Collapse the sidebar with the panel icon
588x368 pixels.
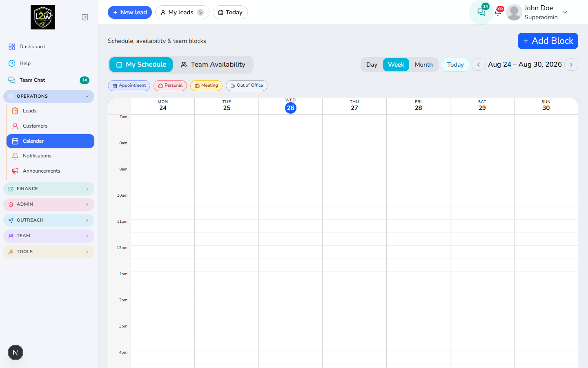point(85,17)
